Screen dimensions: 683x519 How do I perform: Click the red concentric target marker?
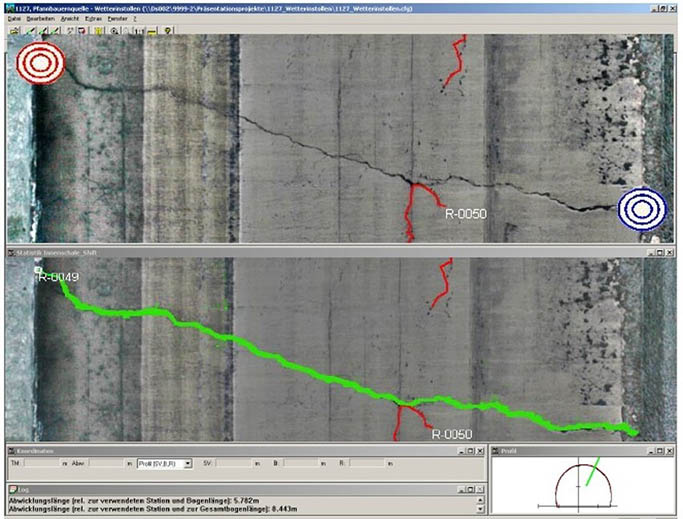click(40, 62)
